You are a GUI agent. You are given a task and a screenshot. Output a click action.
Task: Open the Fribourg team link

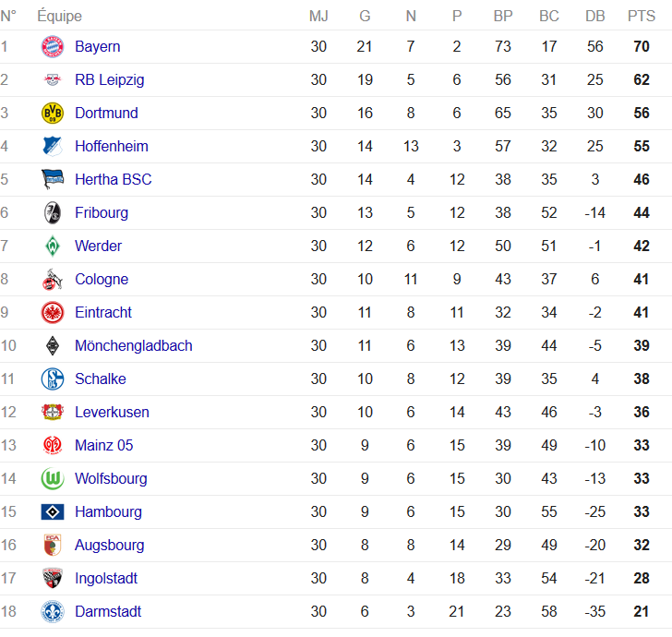(x=102, y=213)
